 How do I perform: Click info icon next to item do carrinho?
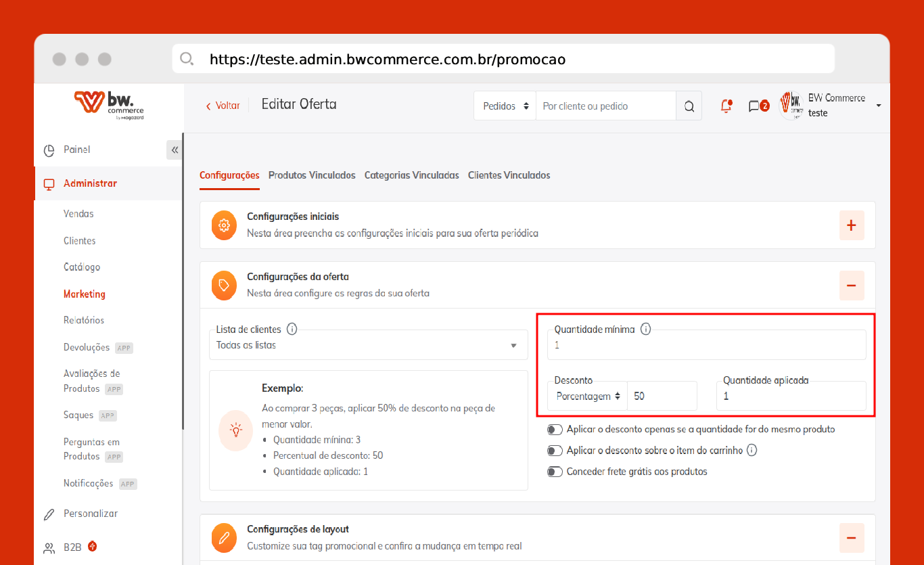[752, 450]
